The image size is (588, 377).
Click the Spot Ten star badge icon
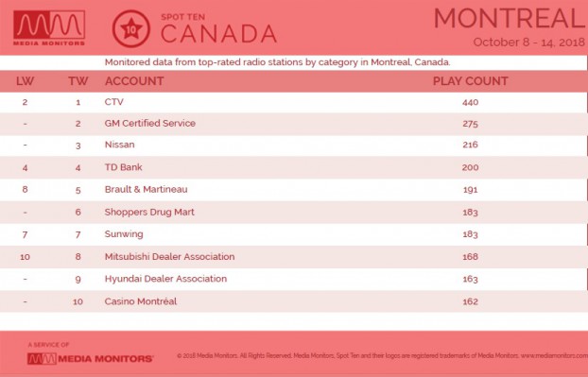(x=130, y=29)
